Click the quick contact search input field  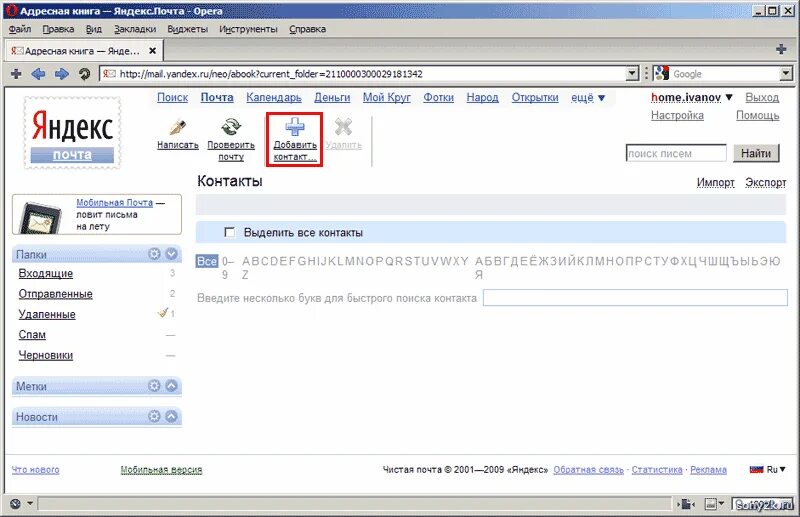tap(635, 298)
